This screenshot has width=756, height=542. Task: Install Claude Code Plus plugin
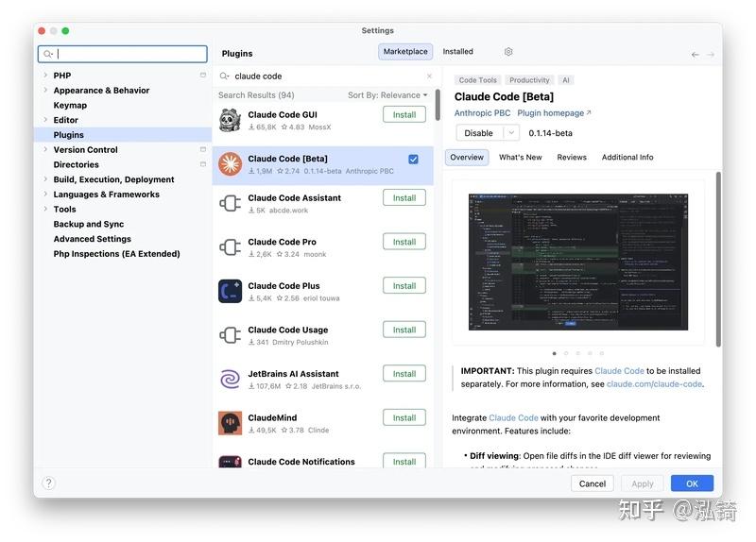pyautogui.click(x=404, y=286)
